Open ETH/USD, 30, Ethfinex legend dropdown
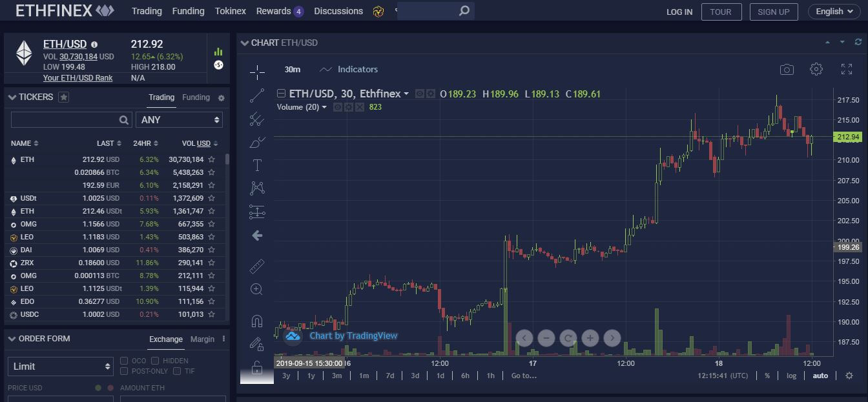 point(406,94)
